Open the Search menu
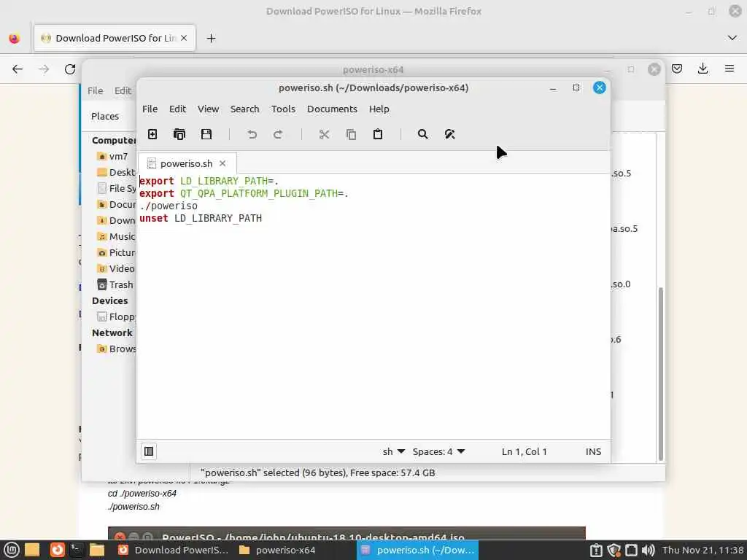The height and width of the screenshot is (560, 747). coord(245,109)
